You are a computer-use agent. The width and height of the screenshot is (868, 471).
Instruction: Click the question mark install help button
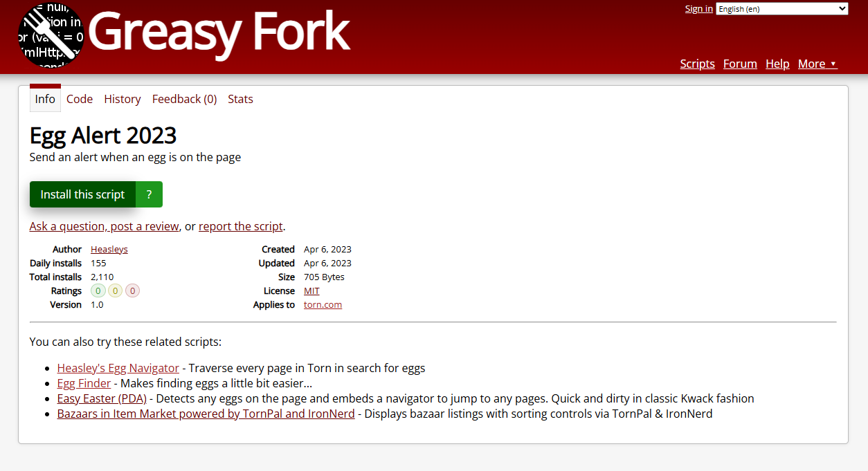[149, 194]
